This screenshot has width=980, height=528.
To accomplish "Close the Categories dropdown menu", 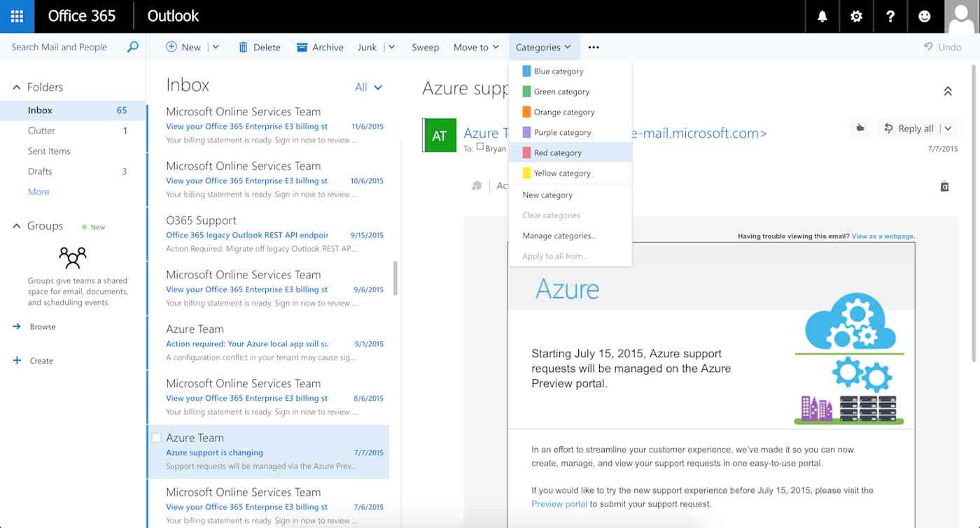I will pos(544,47).
